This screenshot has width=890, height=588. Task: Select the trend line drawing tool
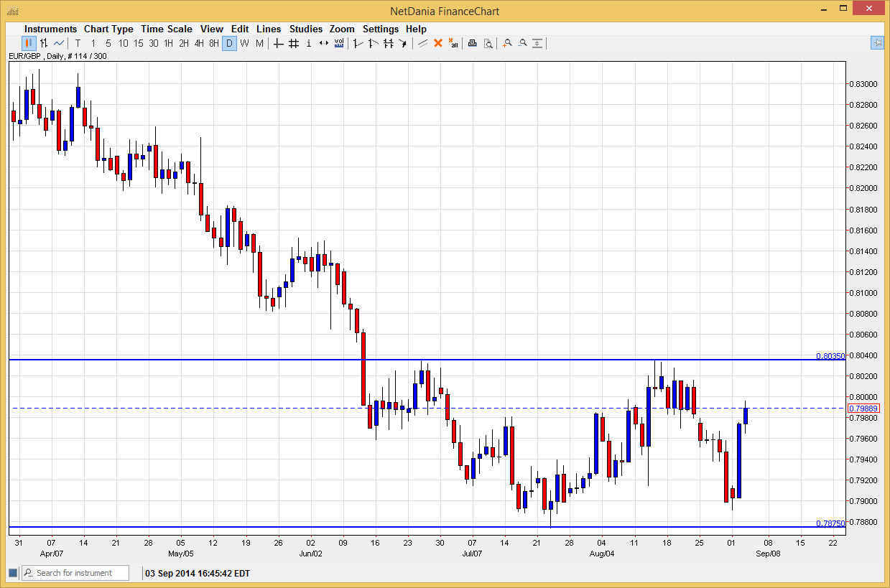[x=423, y=43]
